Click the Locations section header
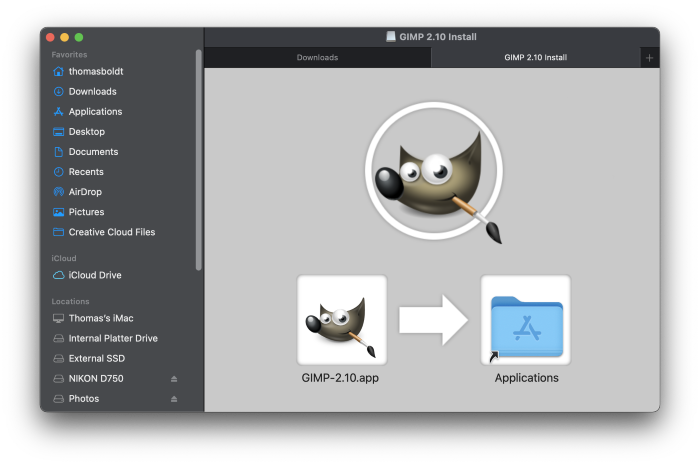The width and height of the screenshot is (700, 465). click(x=71, y=302)
